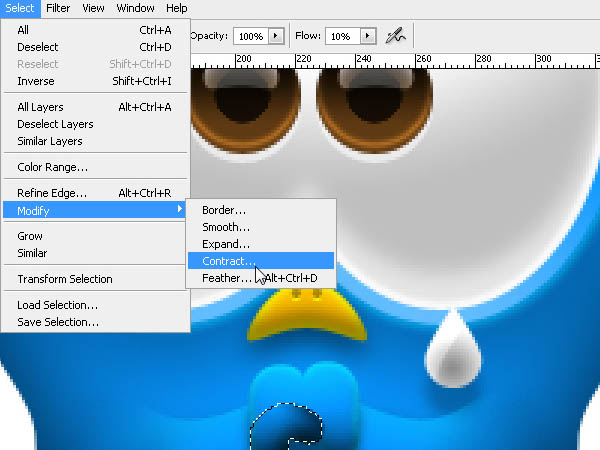Click the Flow 10% value field
Image resolution: width=600 pixels, height=450 pixels.
[342, 36]
